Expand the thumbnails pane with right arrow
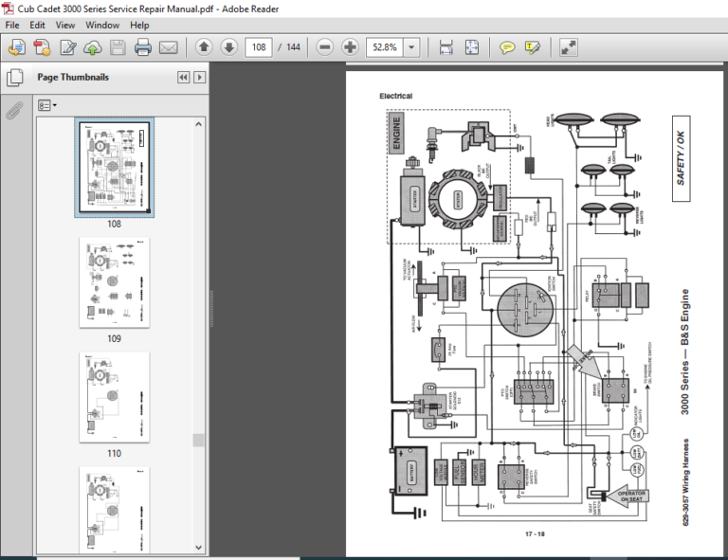728x560 pixels. point(200,77)
